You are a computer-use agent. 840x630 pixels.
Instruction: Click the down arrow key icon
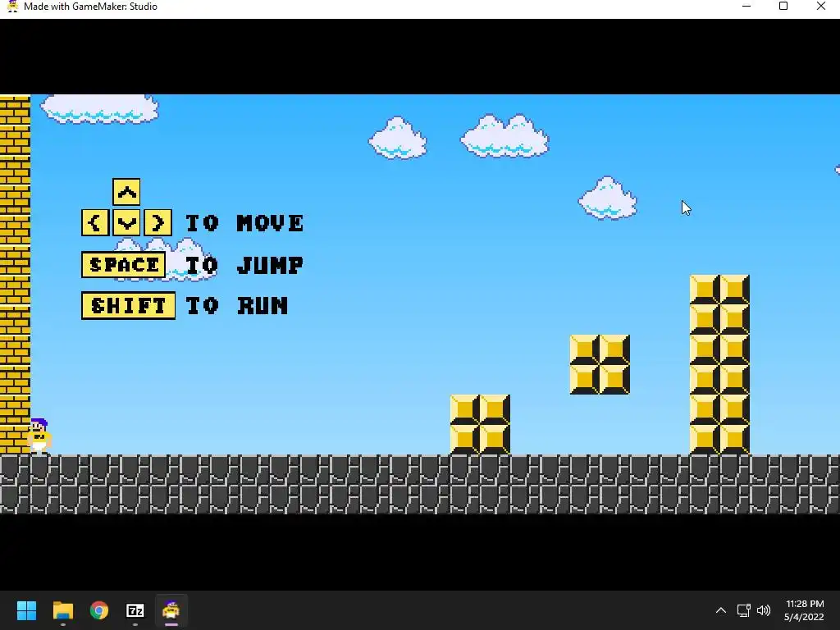click(126, 222)
